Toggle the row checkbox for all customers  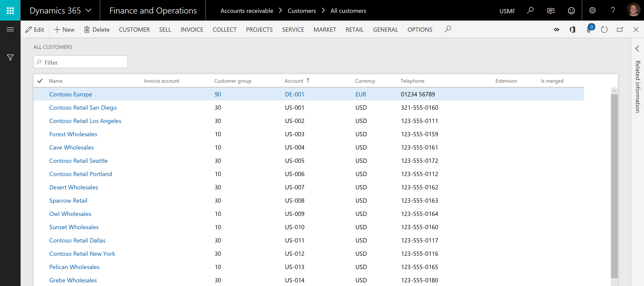pyautogui.click(x=40, y=81)
